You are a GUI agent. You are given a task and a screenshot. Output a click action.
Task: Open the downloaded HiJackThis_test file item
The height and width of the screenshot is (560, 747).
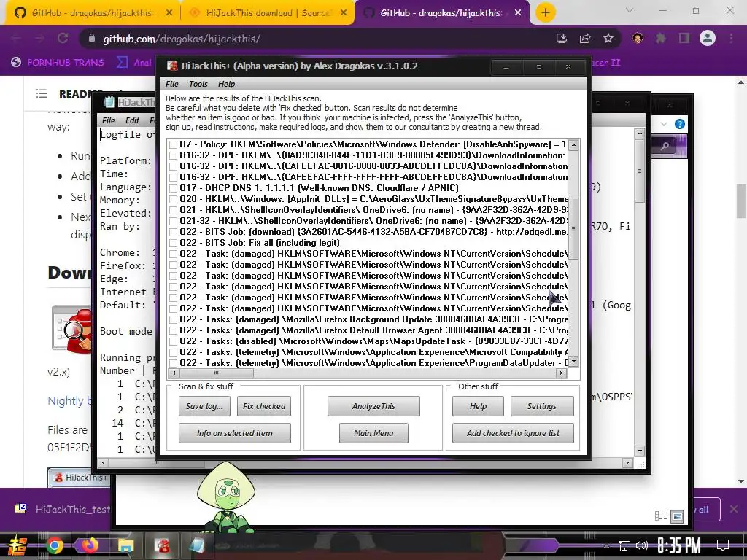click(x=62, y=509)
